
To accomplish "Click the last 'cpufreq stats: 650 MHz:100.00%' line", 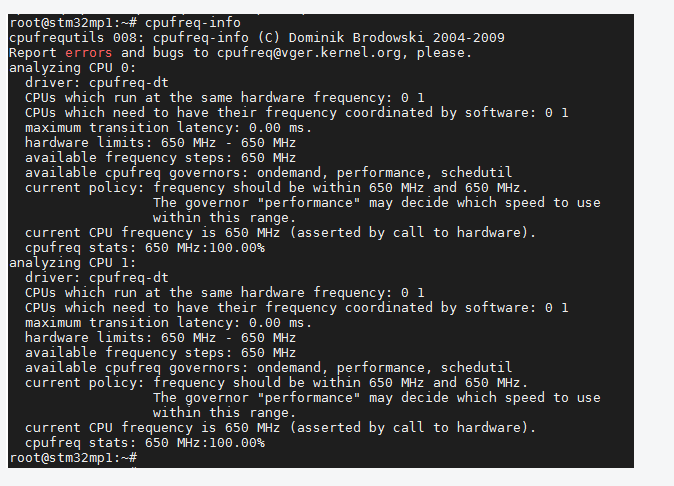I will tap(145, 443).
